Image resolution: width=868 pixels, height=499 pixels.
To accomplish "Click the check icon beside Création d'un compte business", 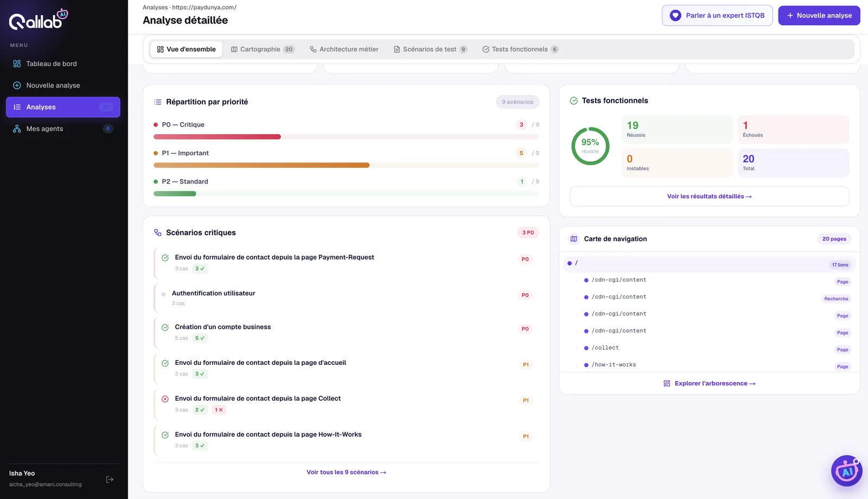I will tap(165, 327).
